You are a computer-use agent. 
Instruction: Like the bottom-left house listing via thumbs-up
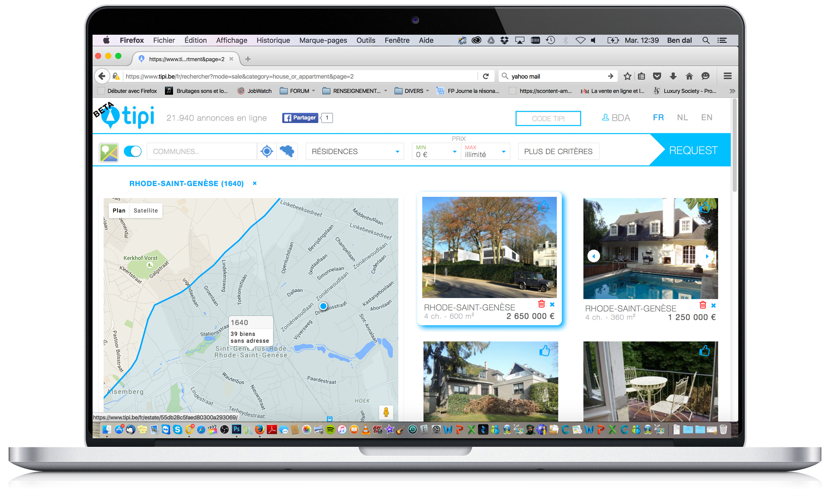(x=545, y=351)
